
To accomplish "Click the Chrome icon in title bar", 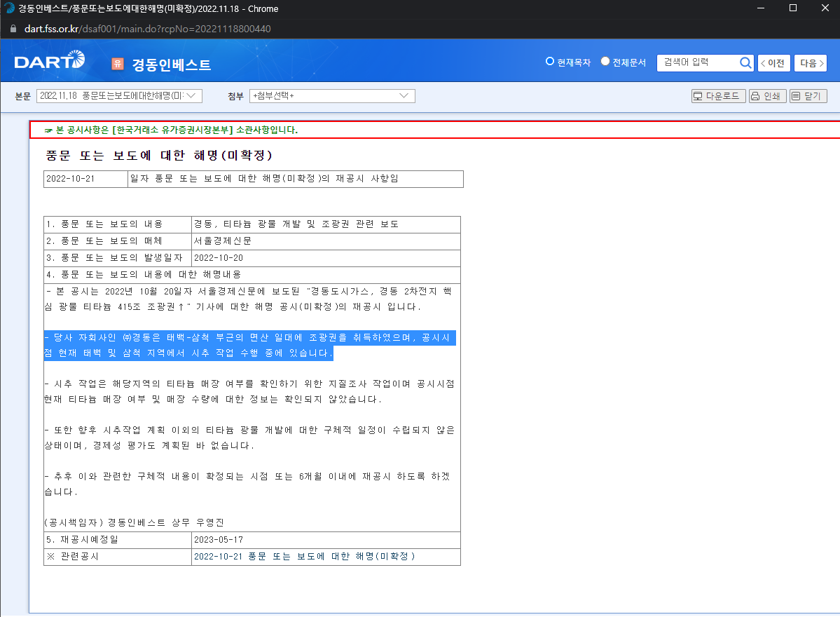I will [8, 8].
